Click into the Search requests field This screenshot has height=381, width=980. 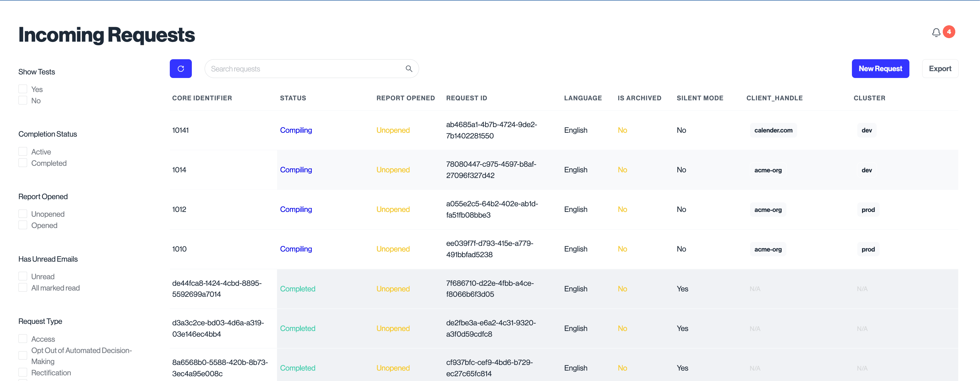point(304,69)
